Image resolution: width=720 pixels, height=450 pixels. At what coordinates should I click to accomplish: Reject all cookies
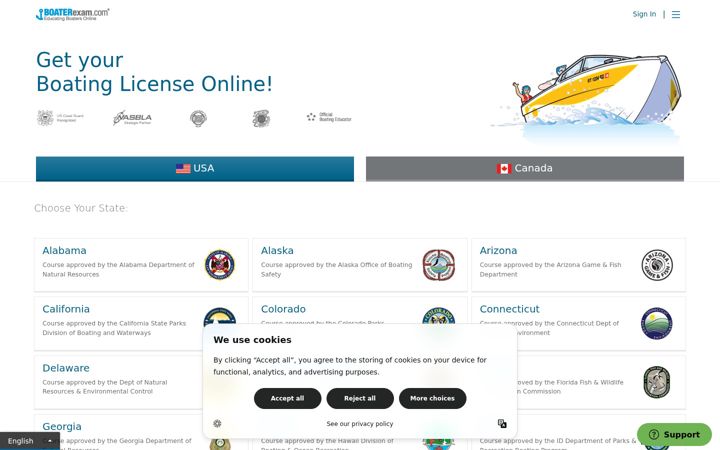360,398
